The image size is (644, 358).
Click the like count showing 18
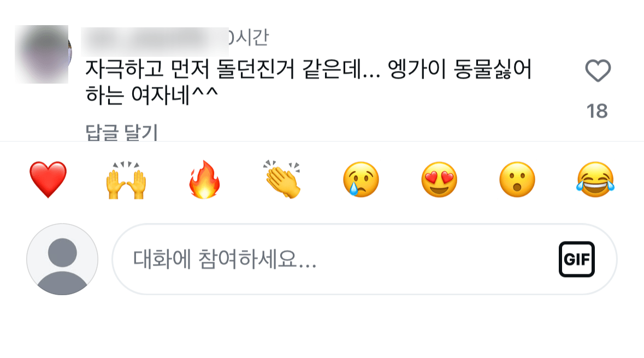[x=599, y=111]
